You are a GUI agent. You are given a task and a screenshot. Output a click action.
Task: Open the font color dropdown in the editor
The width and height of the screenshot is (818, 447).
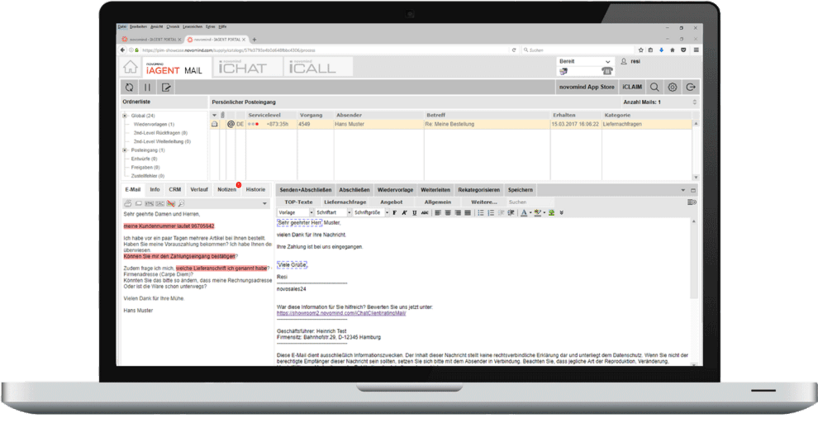(531, 213)
